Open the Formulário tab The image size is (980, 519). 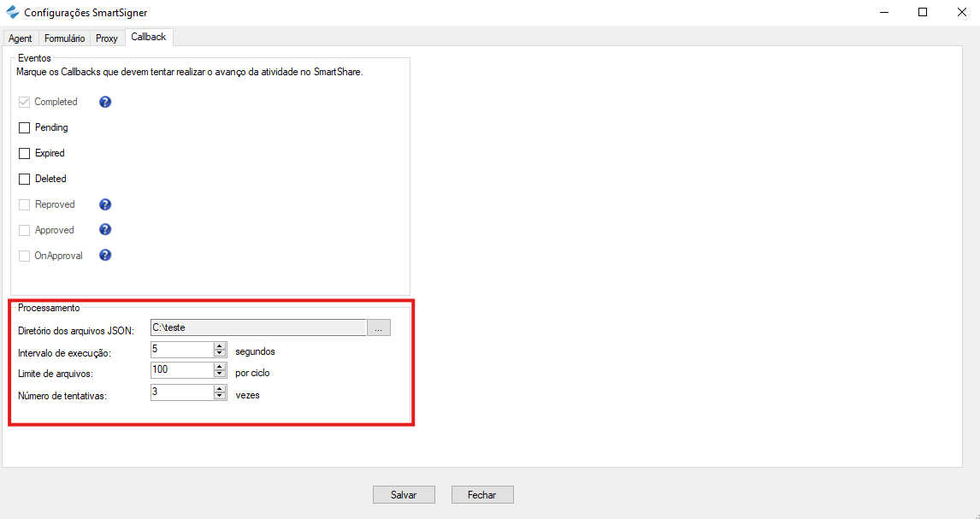point(64,38)
